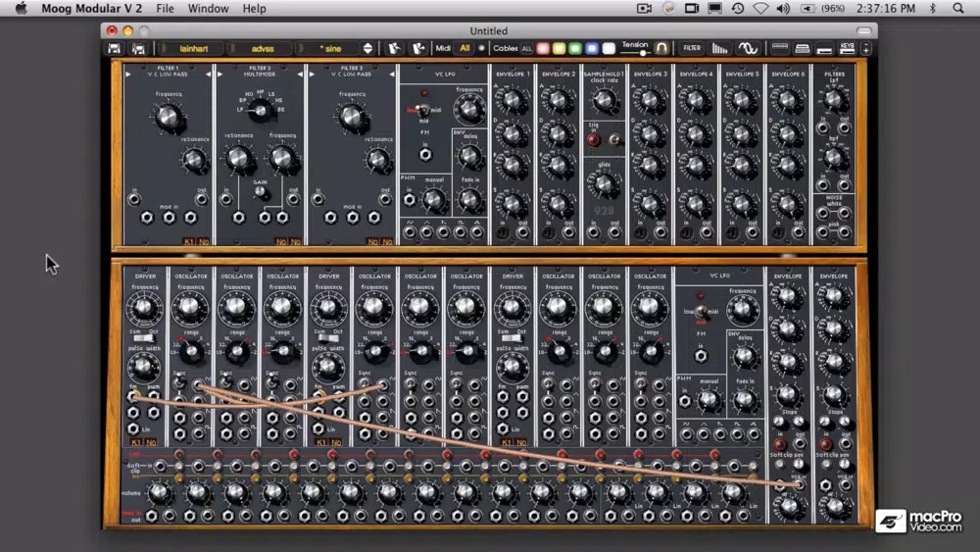
Task: Click Filter 2 Multimode right arrow
Action: point(300,74)
